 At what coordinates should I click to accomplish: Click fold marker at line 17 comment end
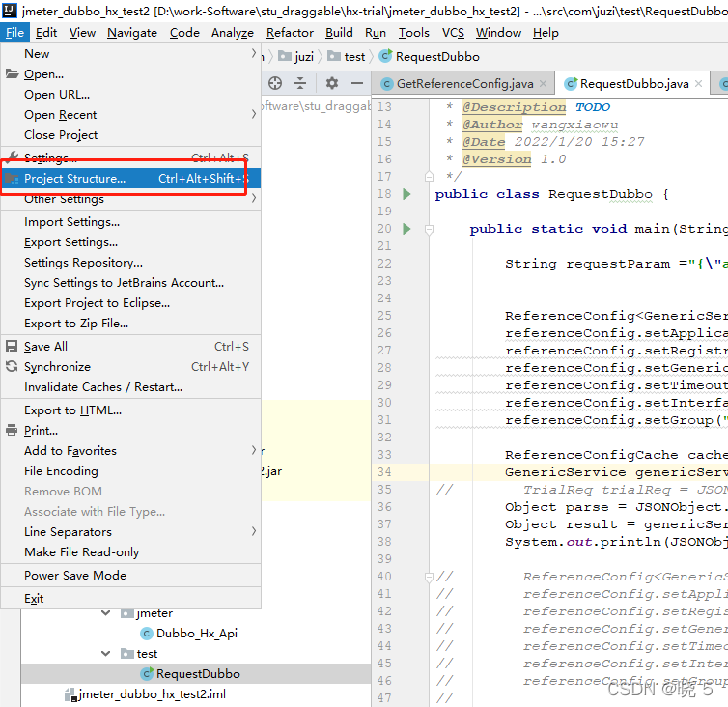(429, 177)
